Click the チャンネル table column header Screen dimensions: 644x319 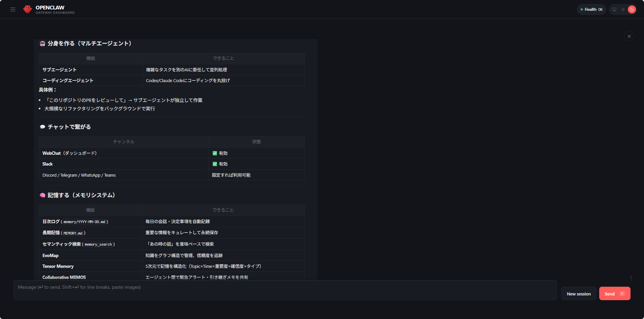[123, 142]
